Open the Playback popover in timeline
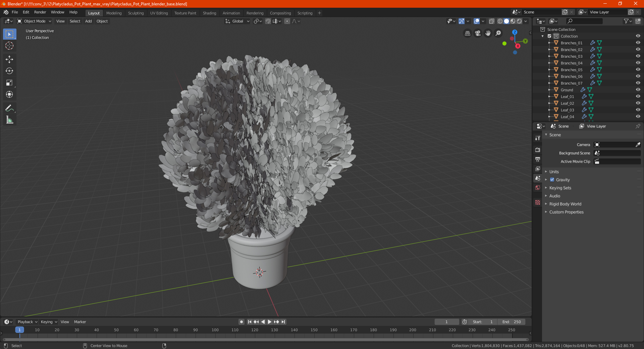The image size is (644, 349). coord(27,322)
